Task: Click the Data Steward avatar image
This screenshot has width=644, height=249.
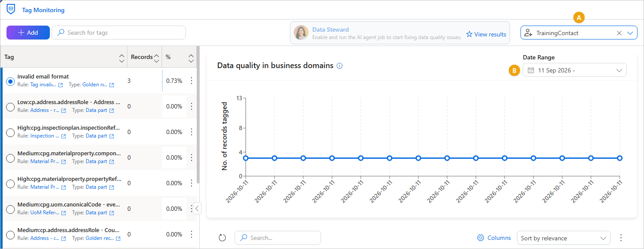Action: tap(301, 33)
